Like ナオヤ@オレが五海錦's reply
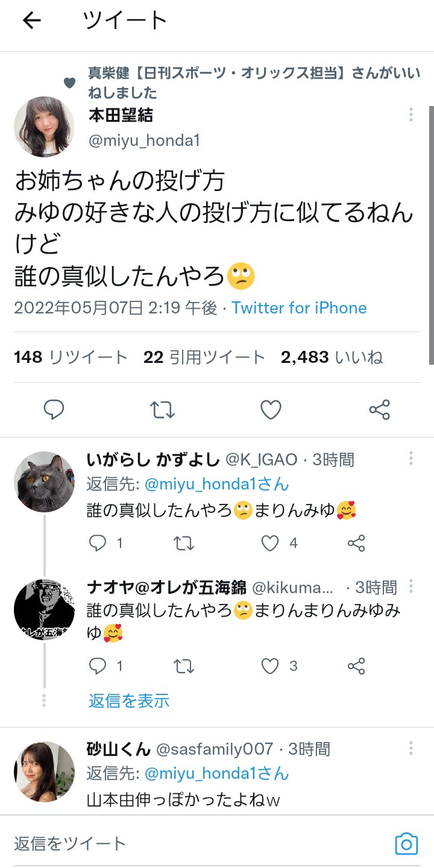 [x=270, y=666]
